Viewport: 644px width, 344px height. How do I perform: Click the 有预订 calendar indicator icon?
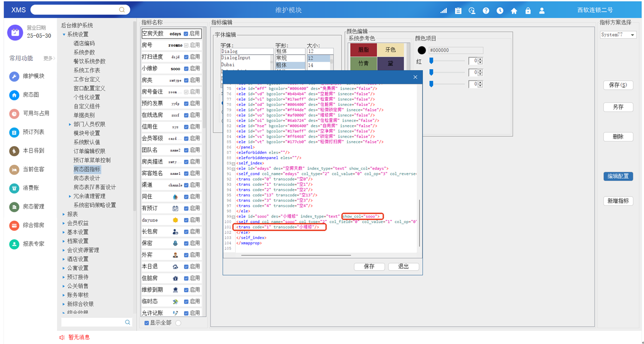tap(176, 208)
